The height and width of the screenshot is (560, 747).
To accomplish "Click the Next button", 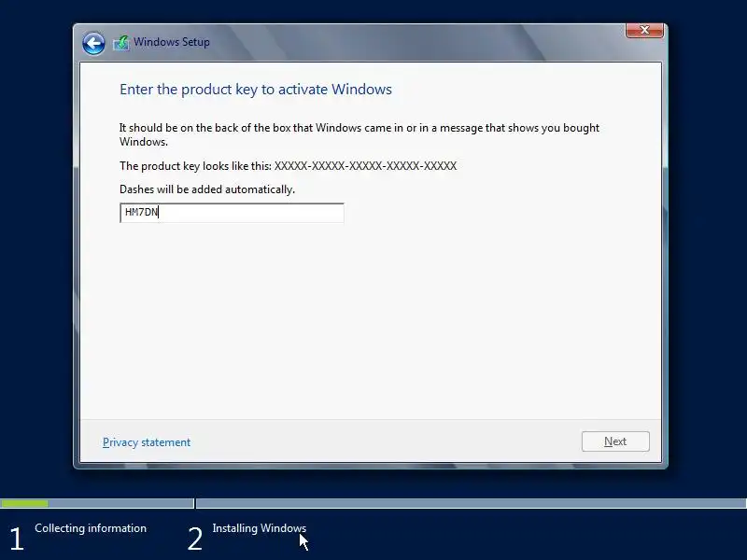I will [x=615, y=441].
